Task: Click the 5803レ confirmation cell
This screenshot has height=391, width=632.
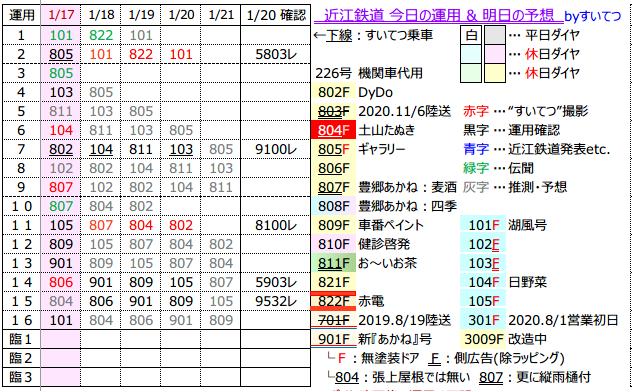Action: click(x=276, y=54)
